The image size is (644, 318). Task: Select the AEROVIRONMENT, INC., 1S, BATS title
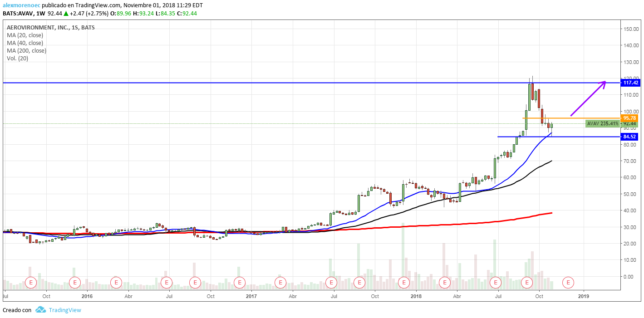click(51, 27)
